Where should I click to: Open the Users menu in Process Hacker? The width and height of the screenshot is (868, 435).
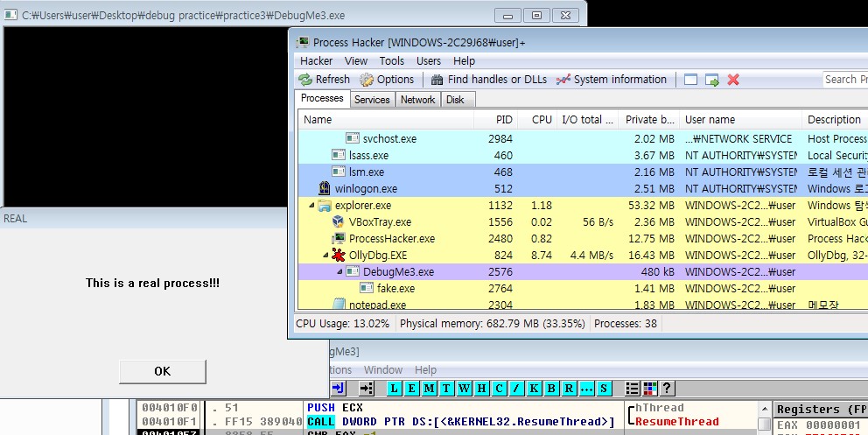coord(429,61)
